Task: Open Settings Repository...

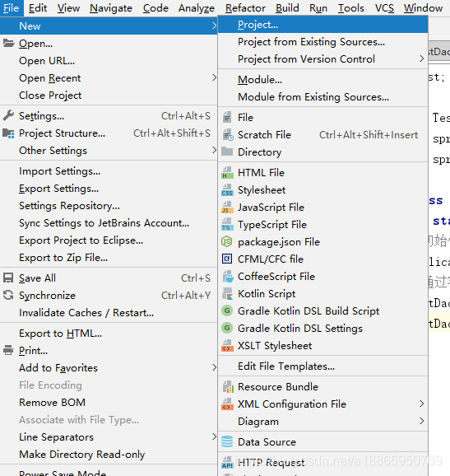Action: [109, 206]
